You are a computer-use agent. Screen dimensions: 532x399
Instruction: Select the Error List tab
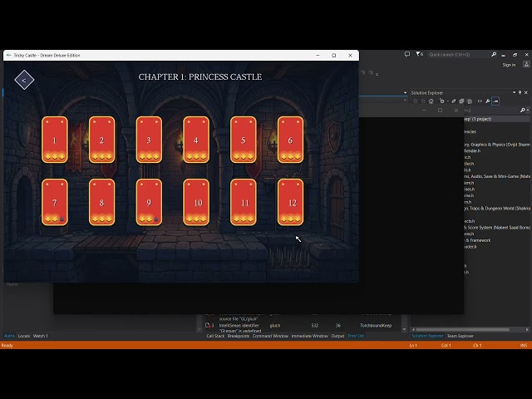(x=356, y=336)
